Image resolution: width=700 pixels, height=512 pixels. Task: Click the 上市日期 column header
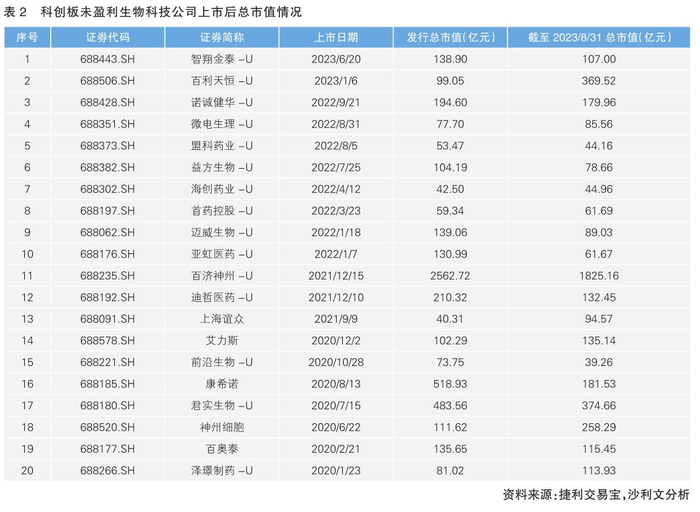(336, 37)
